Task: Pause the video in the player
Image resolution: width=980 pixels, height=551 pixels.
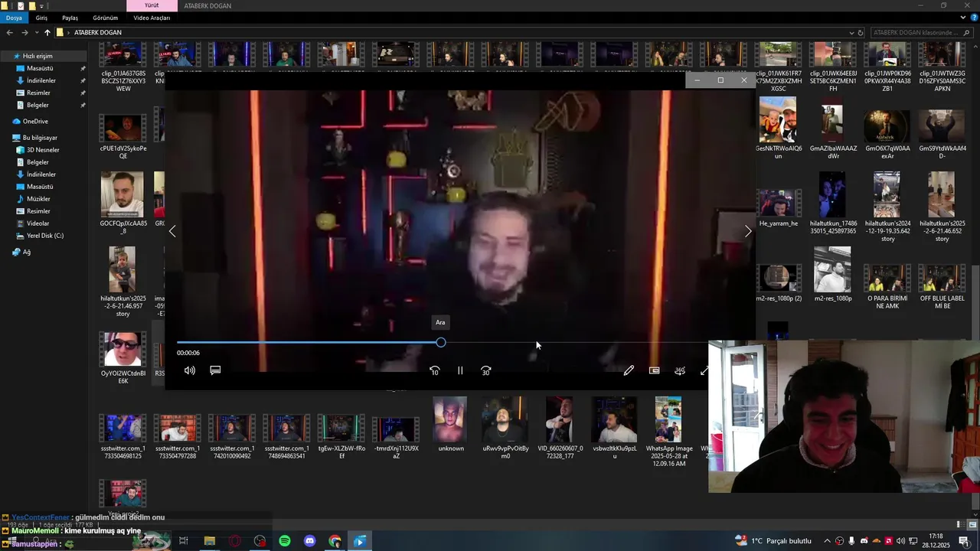Action: point(460,370)
